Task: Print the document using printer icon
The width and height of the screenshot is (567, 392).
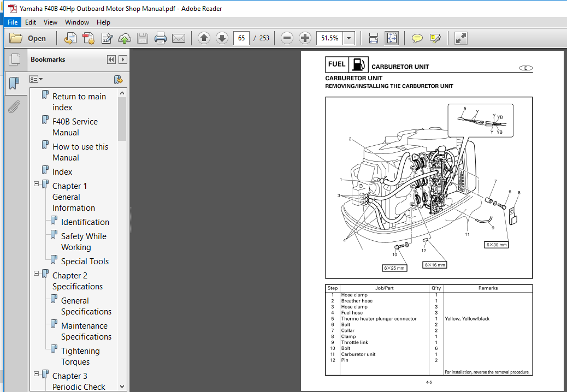Action: 160,38
